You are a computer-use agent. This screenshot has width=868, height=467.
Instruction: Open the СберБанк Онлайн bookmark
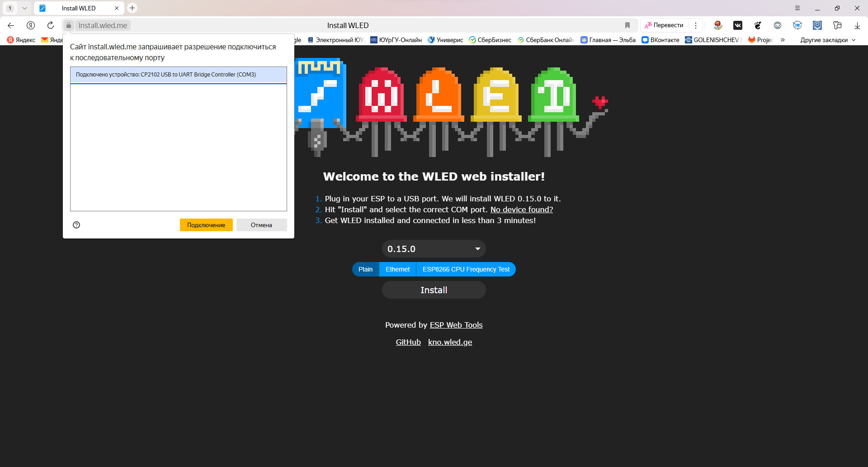[546, 40]
